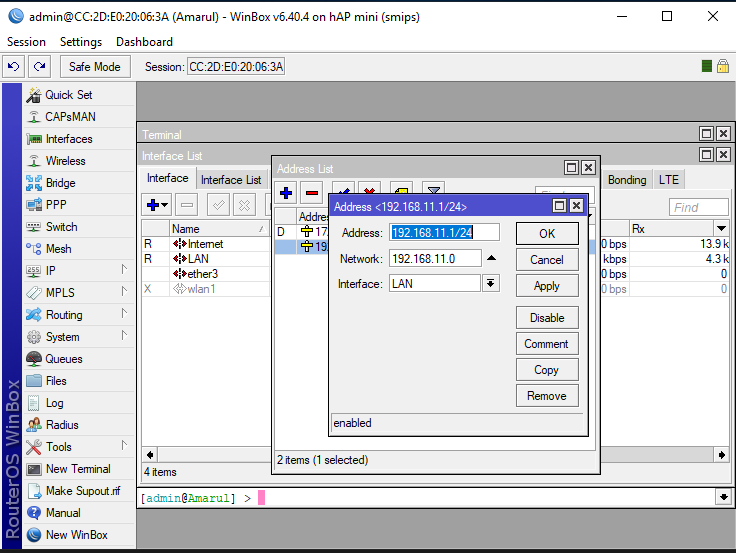The height and width of the screenshot is (553, 736).
Task: Expand the Tools submenu
Action: [79, 447]
